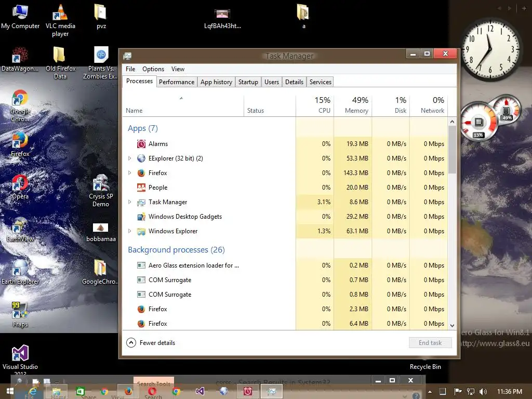The width and height of the screenshot is (532, 399).
Task: Click the Aero Glass extension loader icon
Action: click(141, 265)
